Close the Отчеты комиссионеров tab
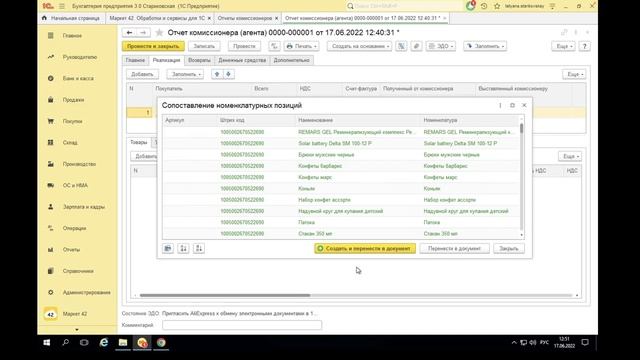The image size is (640, 360). (276, 18)
